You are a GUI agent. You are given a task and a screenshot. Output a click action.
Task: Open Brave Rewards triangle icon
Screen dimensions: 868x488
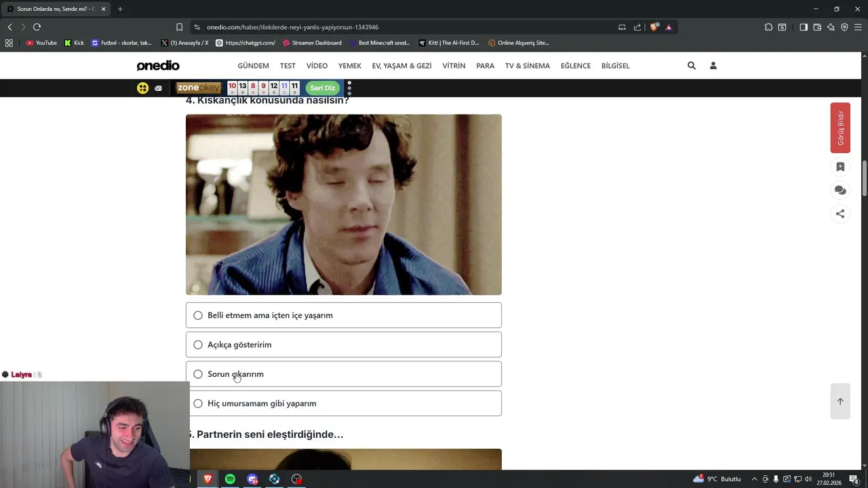coord(669,27)
